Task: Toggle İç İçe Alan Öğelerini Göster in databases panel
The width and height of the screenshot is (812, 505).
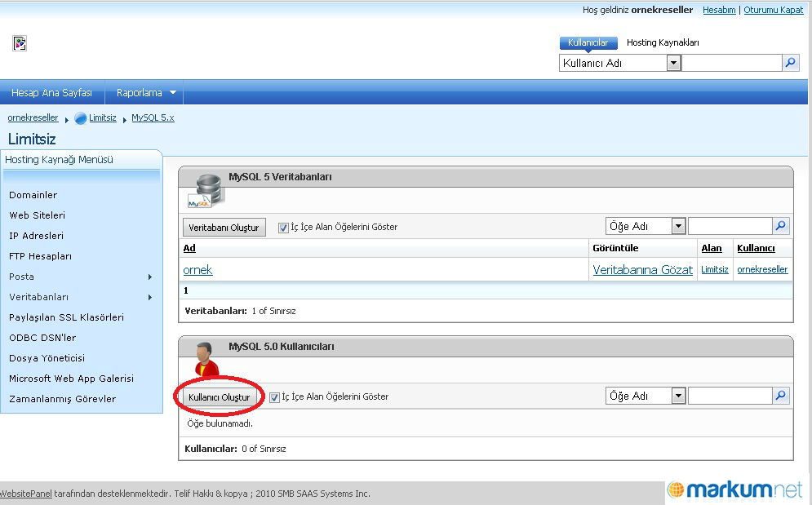Action: (283, 228)
